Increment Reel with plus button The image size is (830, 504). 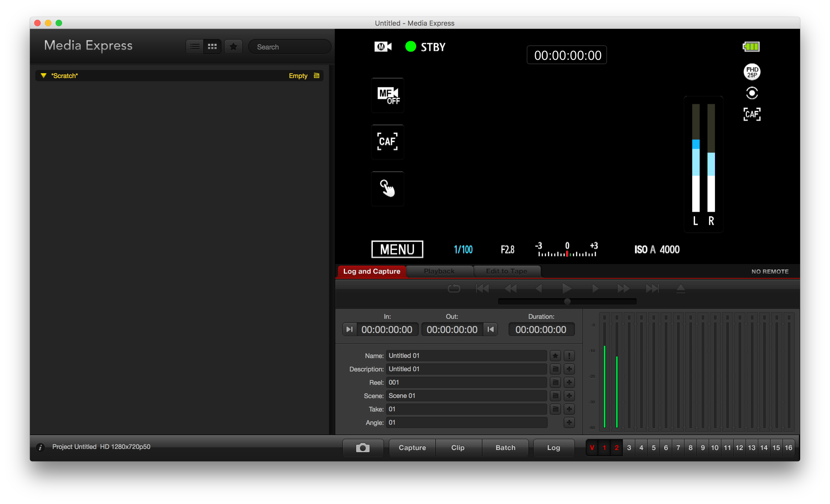coord(569,382)
